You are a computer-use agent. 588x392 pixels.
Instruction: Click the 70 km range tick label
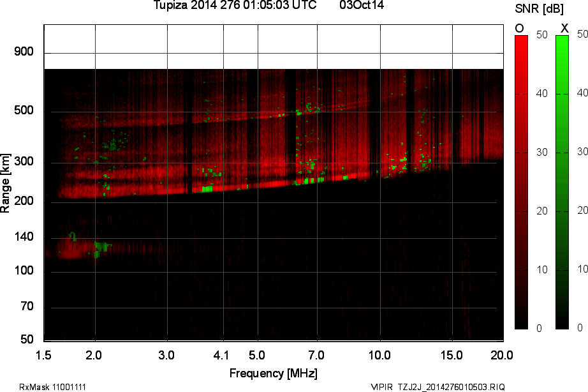tap(26, 307)
